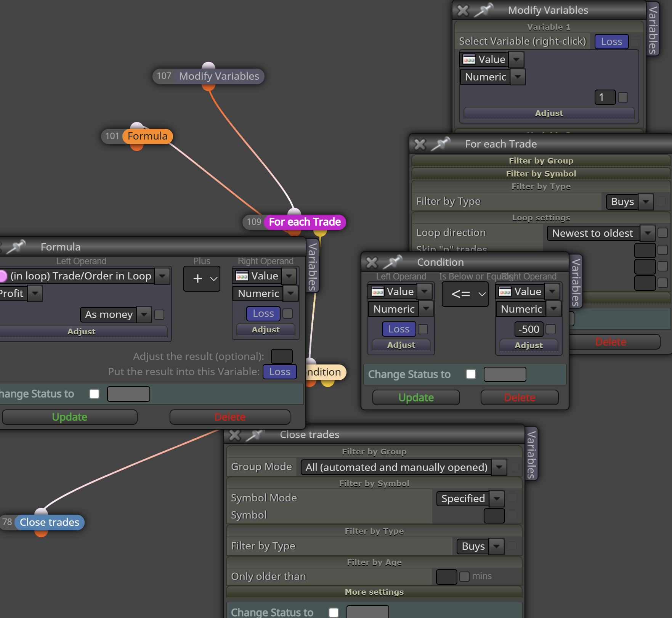The width and height of the screenshot is (672, 618).
Task: Open the Variables side tab on Condition
Action: click(576, 281)
